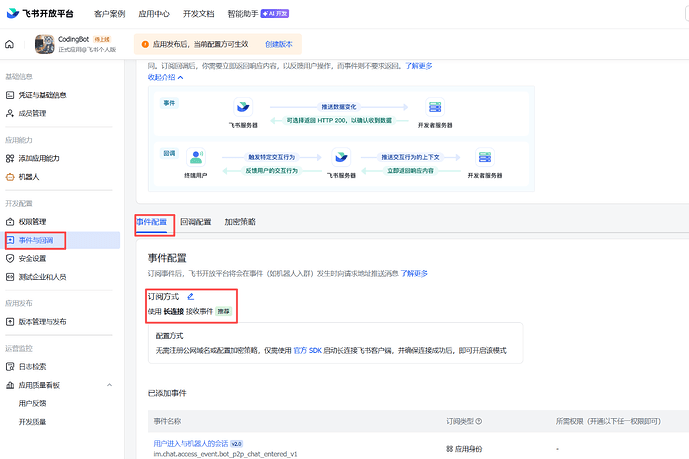The image size is (689, 459).
Task: Click 了解更多 link in intro text
Action: (418, 65)
